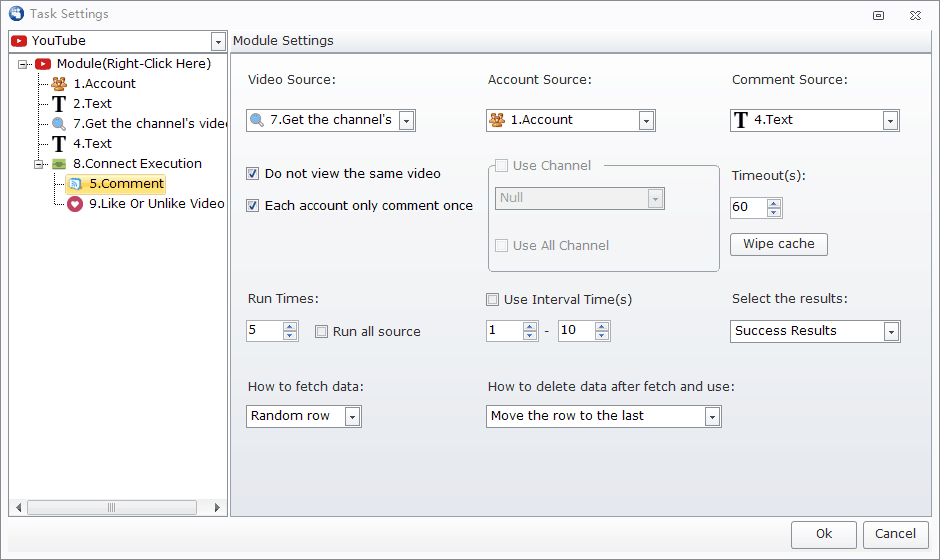Click the magnifier icon for Get the channel's video

coord(59,124)
